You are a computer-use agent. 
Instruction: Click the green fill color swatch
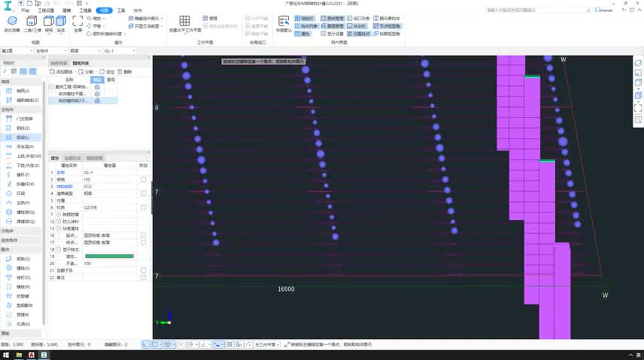pos(109,256)
